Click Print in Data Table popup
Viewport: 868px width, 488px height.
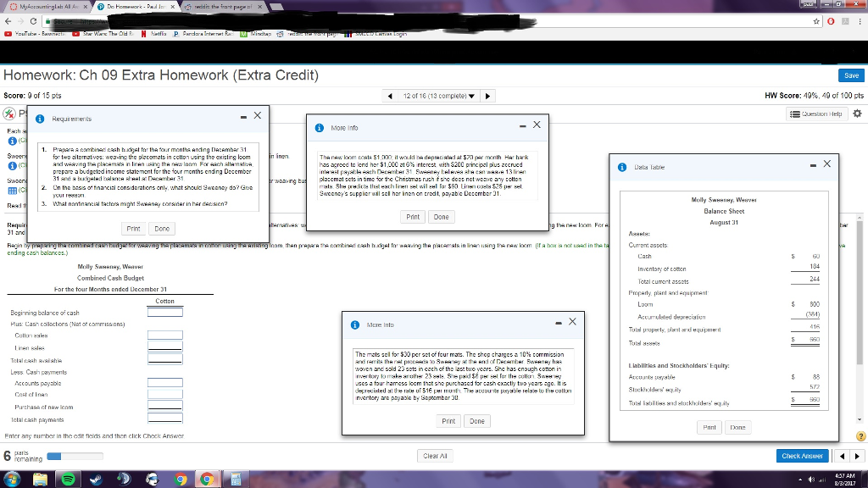pos(709,427)
